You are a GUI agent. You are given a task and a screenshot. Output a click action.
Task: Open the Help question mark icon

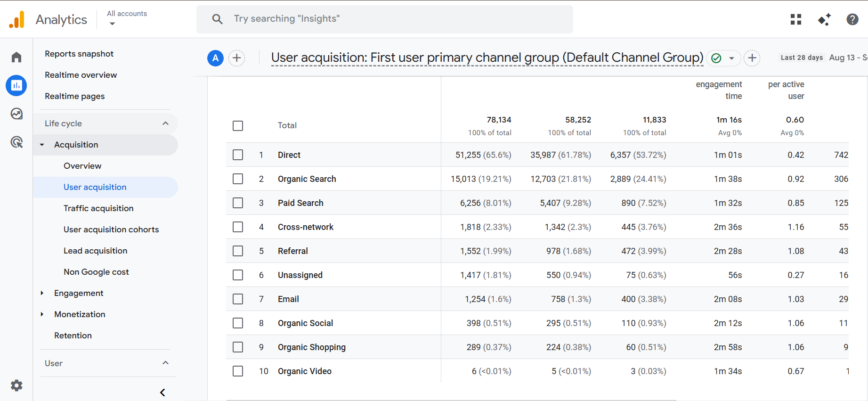tap(852, 19)
